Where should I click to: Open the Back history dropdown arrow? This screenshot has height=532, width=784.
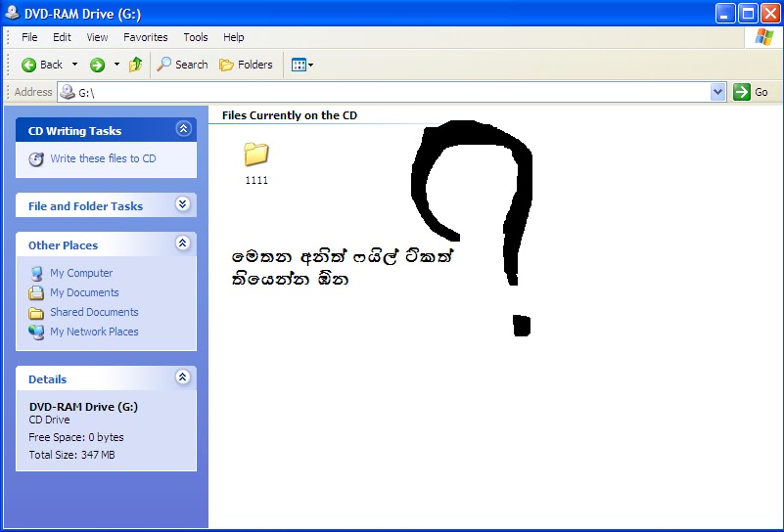(74, 65)
